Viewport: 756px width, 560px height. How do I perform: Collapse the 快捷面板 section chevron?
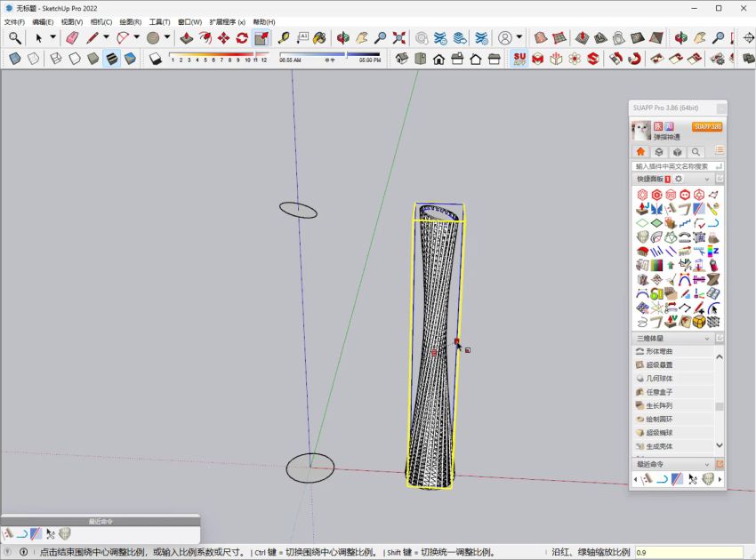click(707, 180)
